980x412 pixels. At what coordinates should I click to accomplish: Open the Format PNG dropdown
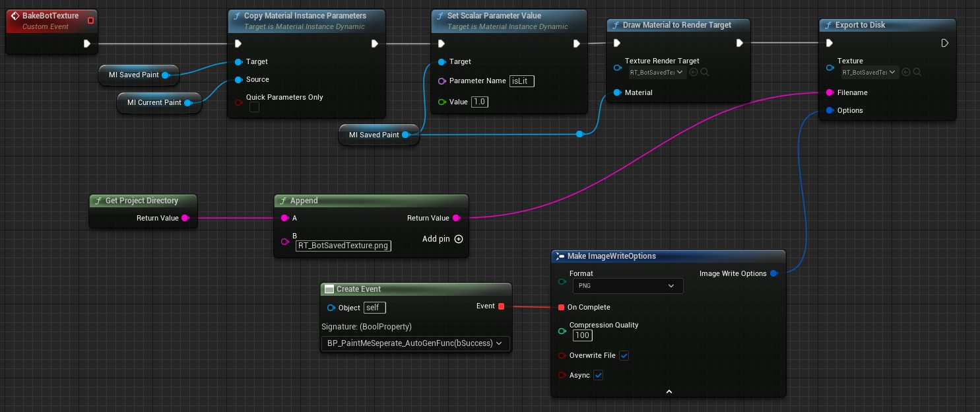tap(627, 286)
